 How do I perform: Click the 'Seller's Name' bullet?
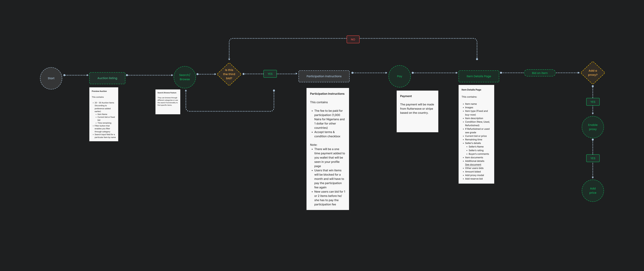click(476, 147)
